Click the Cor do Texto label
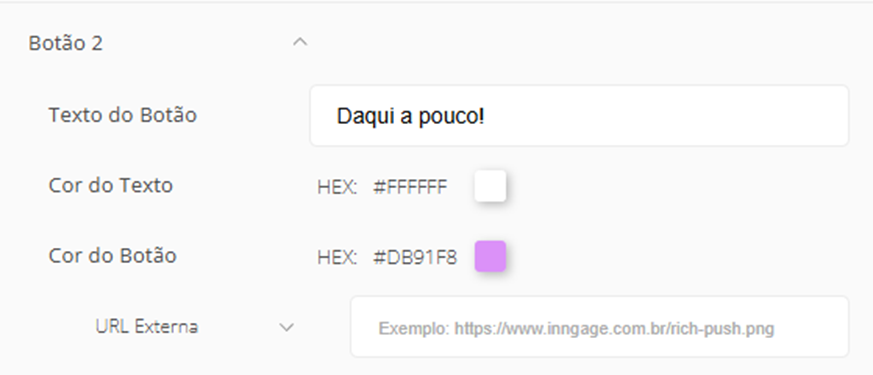Screen dimensions: 873x375 (110, 185)
